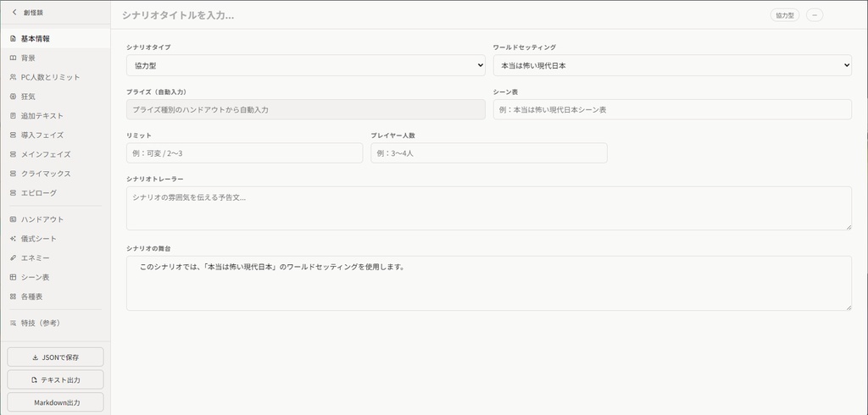Click the シーン表 table icon
The image size is (868, 415).
click(13, 277)
